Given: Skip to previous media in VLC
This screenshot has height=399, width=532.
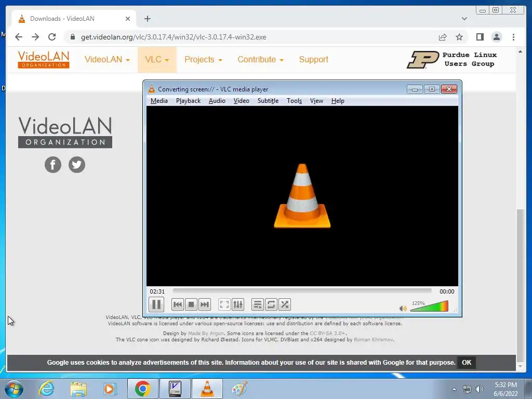Looking at the screenshot, I should pyautogui.click(x=178, y=304).
